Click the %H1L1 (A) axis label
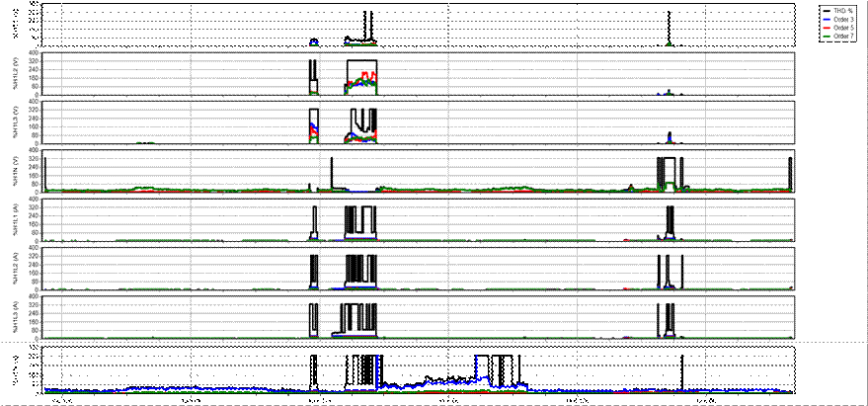 [17, 219]
